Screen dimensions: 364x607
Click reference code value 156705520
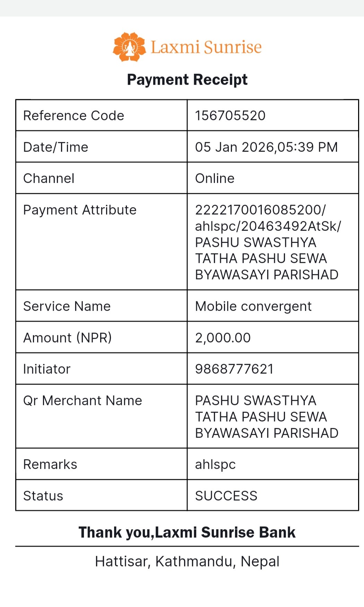[230, 115]
